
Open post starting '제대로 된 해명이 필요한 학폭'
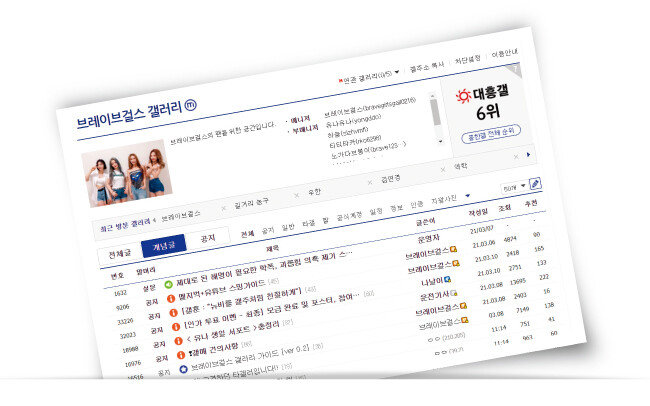tap(264, 268)
